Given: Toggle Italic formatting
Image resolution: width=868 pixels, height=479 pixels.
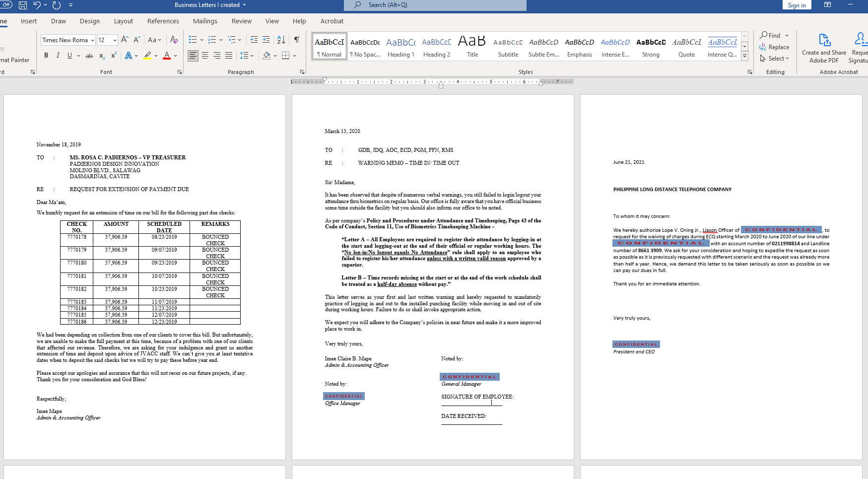Looking at the screenshot, I should pyautogui.click(x=58, y=56).
